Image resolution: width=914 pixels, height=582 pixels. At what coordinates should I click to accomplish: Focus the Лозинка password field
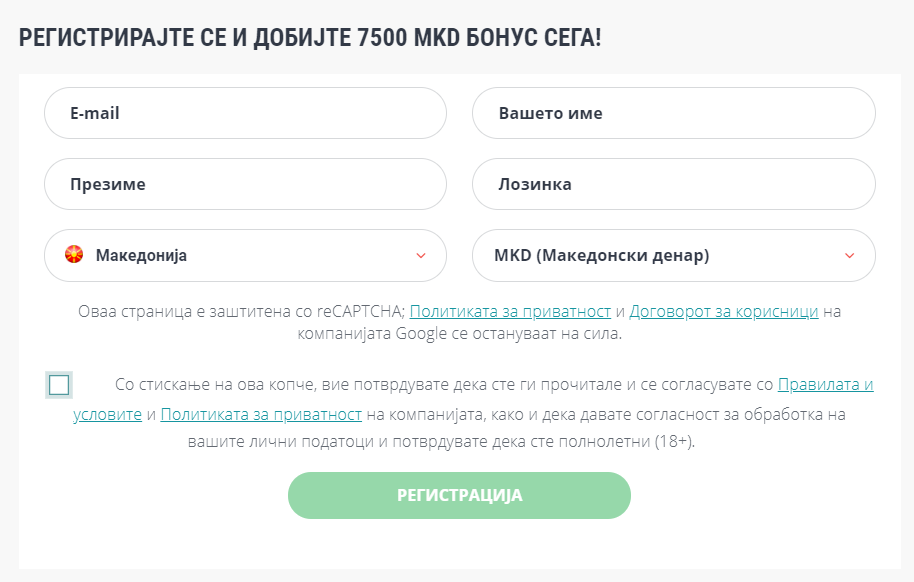(673, 184)
